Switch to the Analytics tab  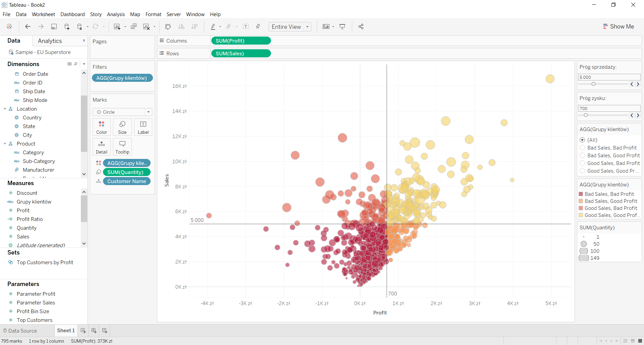point(50,41)
